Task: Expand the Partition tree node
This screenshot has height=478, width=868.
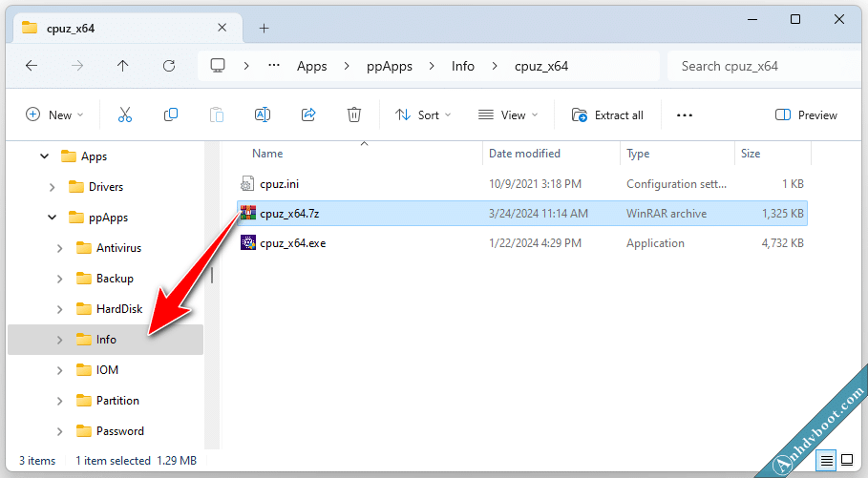Action: [60, 401]
